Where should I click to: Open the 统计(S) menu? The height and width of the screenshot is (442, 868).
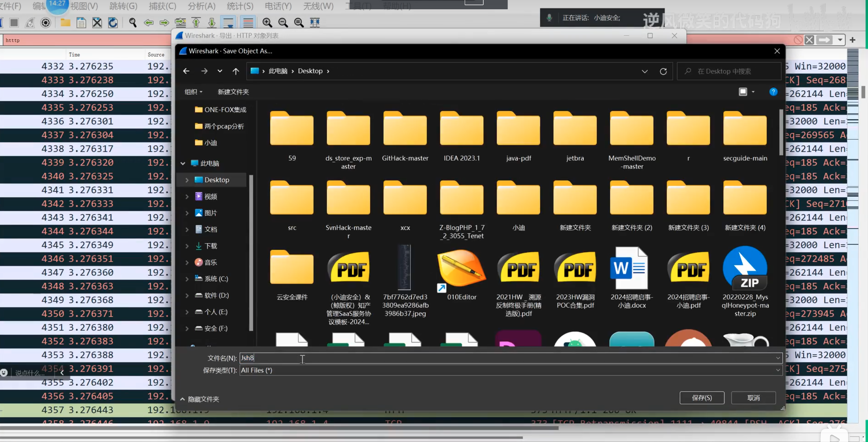tap(240, 6)
